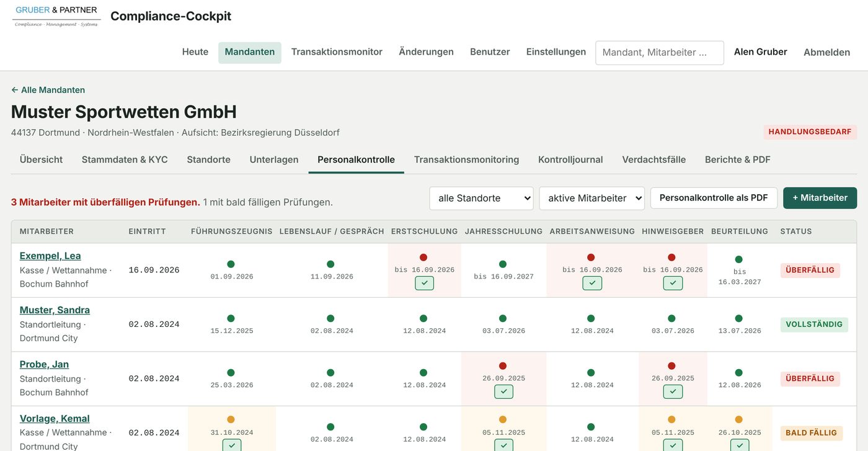
Task: Open the Unterlagen tab
Action: [274, 159]
